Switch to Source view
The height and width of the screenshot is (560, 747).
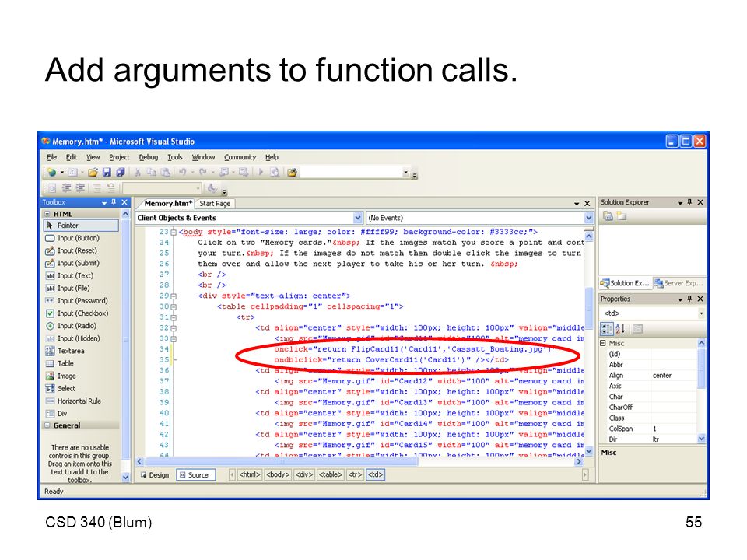click(x=195, y=474)
